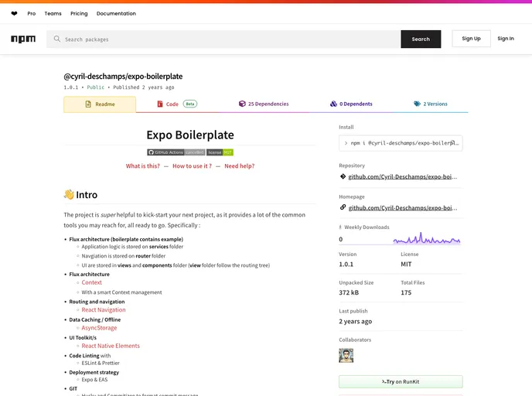The image size is (532, 396).
Task: Click the Dependencies box icon
Action: pyautogui.click(x=242, y=104)
